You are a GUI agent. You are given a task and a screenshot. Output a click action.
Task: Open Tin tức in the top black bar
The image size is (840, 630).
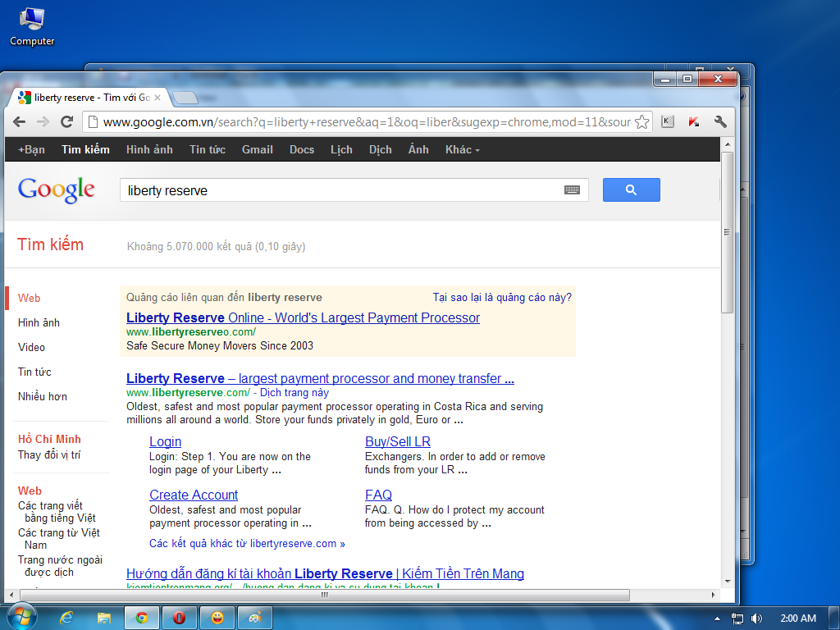208,149
